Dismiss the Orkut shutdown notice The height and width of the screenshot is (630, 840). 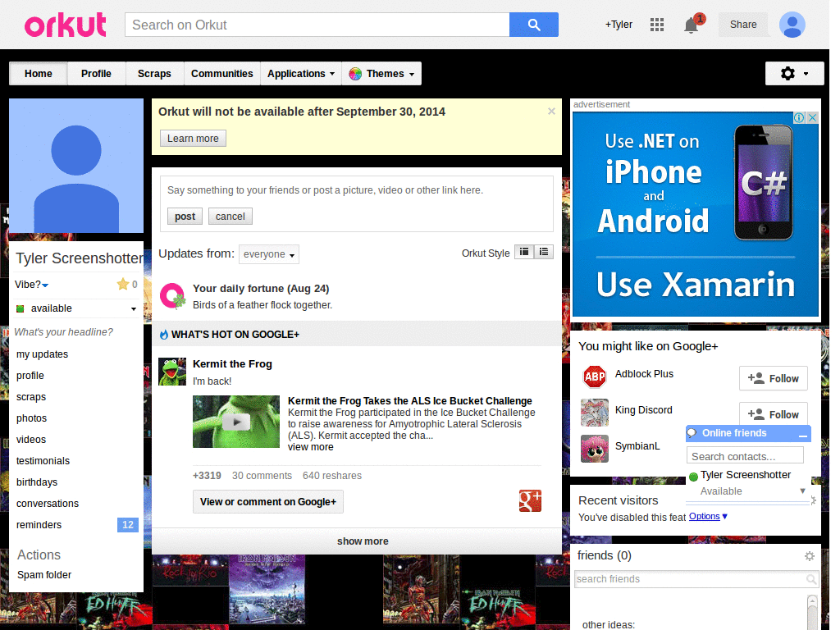click(551, 112)
